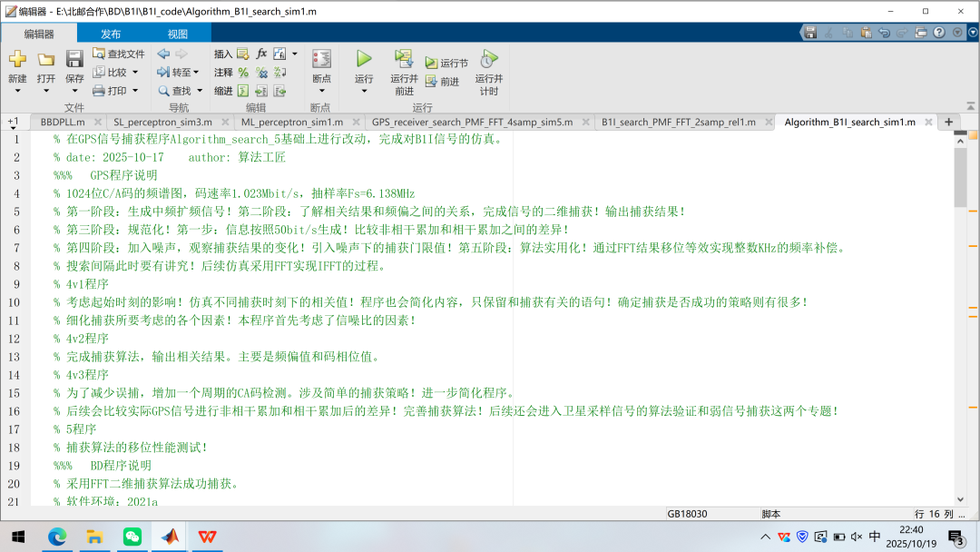Toggle the input method 中 indicator
This screenshot has height=552, width=980.
pyautogui.click(x=874, y=537)
